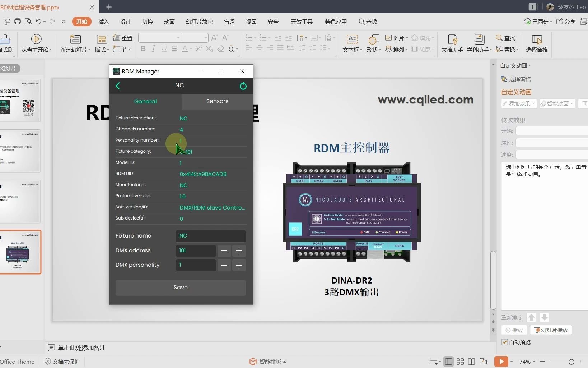Click the 文档助手 icon

(452, 43)
